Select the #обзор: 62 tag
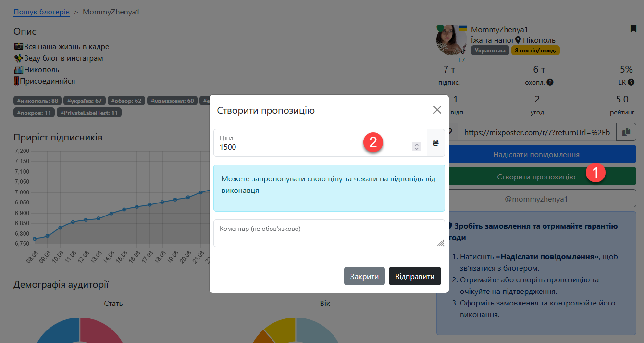The image size is (644, 343). pyautogui.click(x=126, y=101)
